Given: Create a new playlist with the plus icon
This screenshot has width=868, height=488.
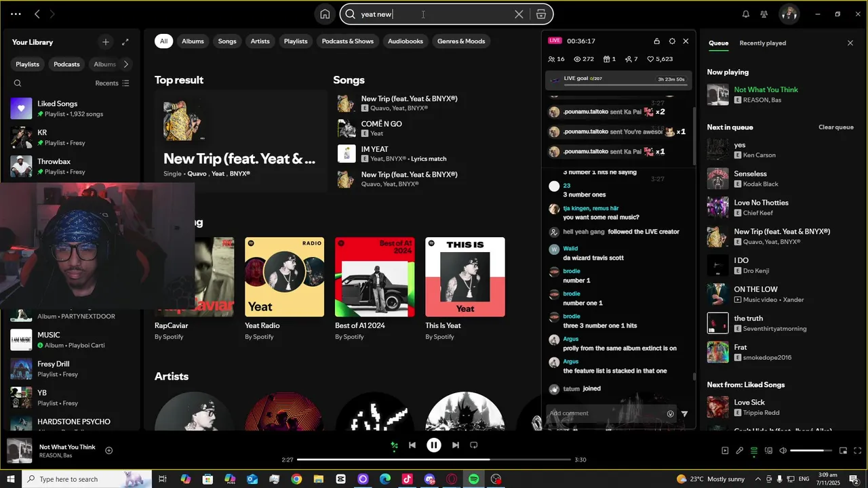Looking at the screenshot, I should (x=105, y=42).
